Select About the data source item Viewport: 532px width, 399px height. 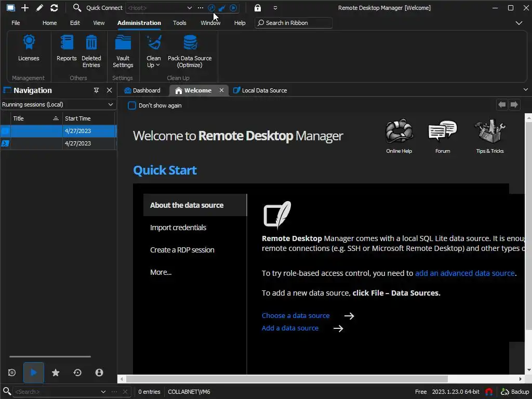195,205
